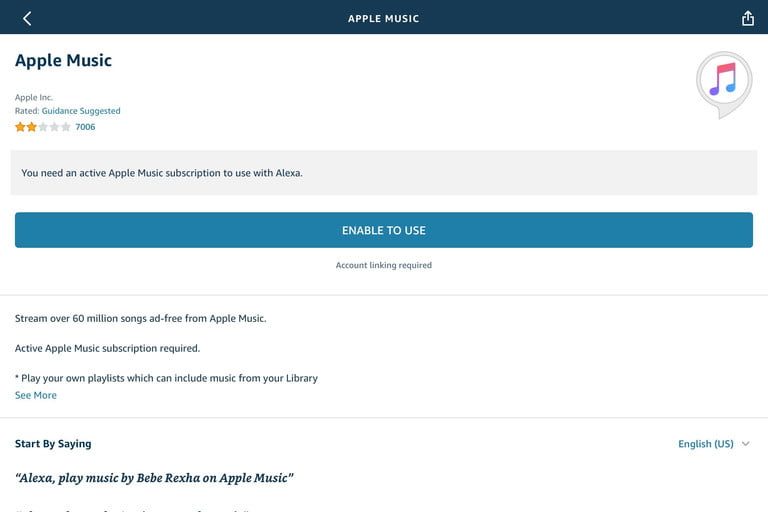Select 'Play your own playlists' line

click(166, 378)
